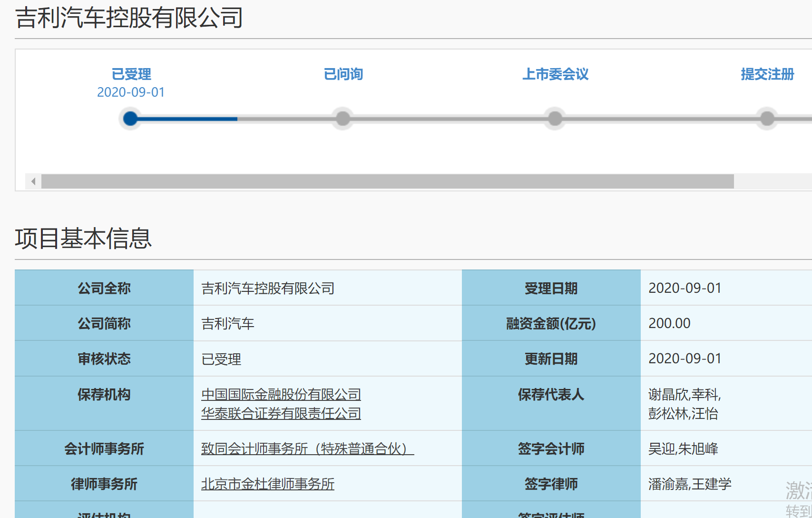Select the 上市委会议 stage label
This screenshot has width=812, height=518.
(556, 74)
